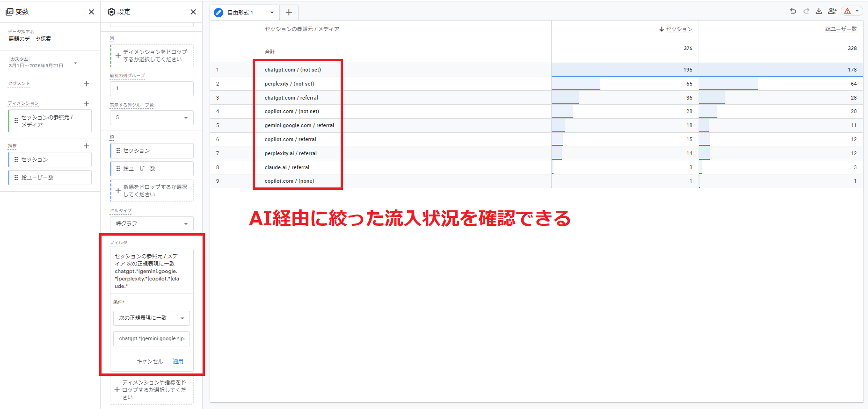Add a new metric with plus icon

coord(86,146)
